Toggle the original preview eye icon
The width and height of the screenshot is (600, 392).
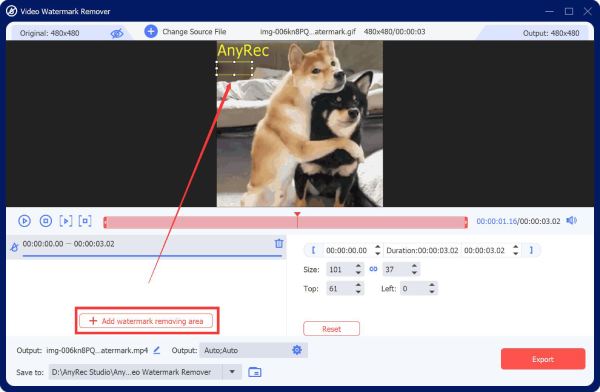click(x=117, y=33)
